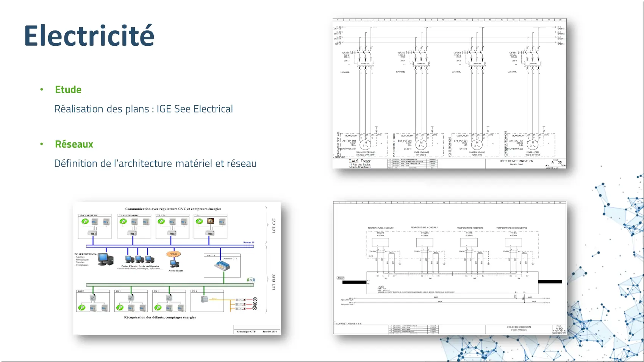Open the GTB network synoptic image
The width and height of the screenshot is (644, 362).
pos(177,268)
